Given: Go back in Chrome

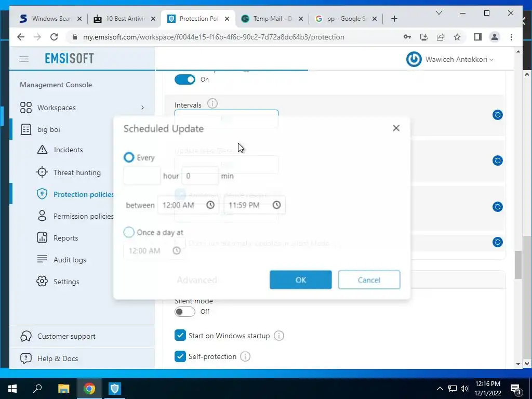Looking at the screenshot, I should pyautogui.click(x=21, y=37).
